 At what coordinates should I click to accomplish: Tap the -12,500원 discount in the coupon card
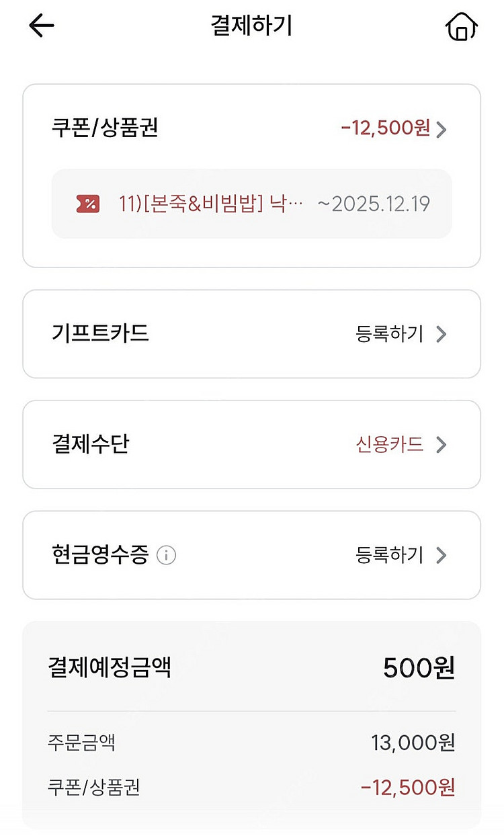[x=385, y=128]
